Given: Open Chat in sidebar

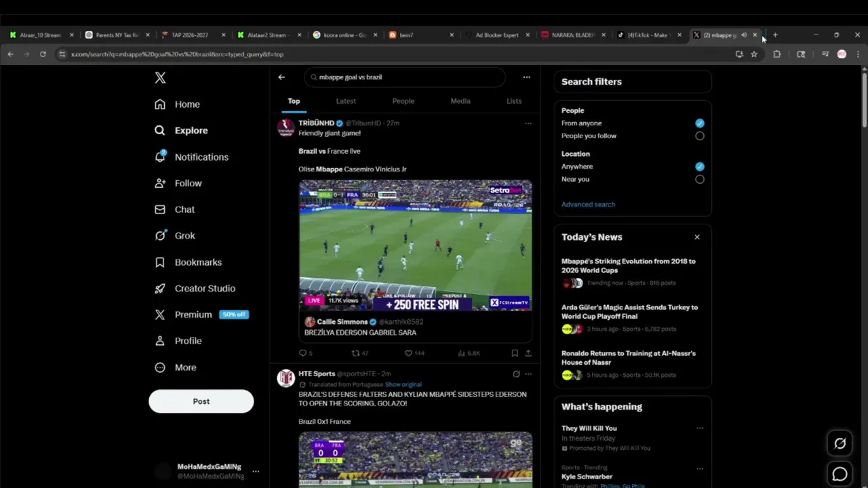Looking at the screenshot, I should point(174,209).
